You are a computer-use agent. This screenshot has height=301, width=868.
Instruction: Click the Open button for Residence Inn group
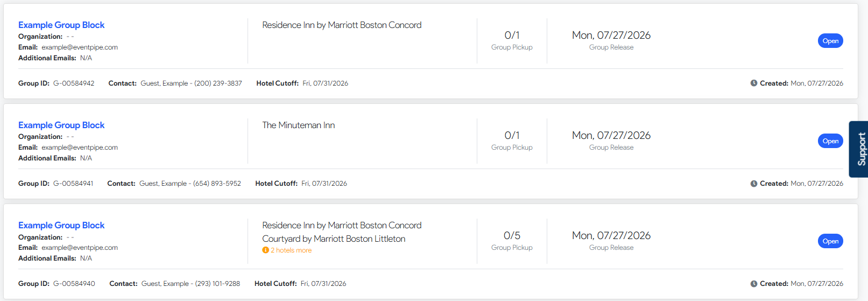tap(830, 41)
